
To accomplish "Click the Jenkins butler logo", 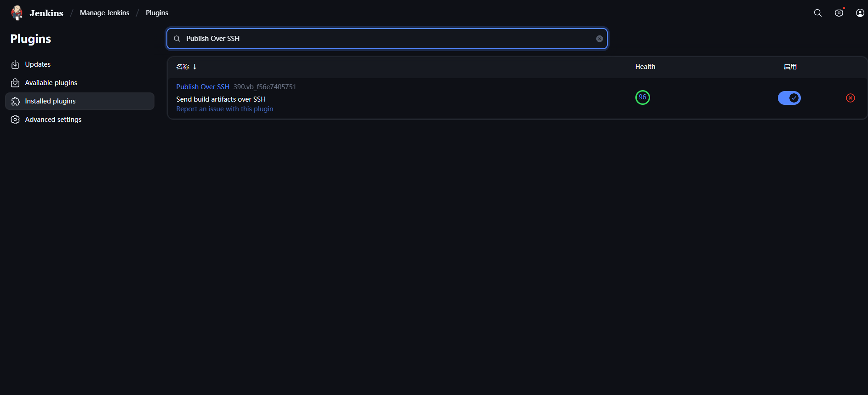I will pos(17,13).
